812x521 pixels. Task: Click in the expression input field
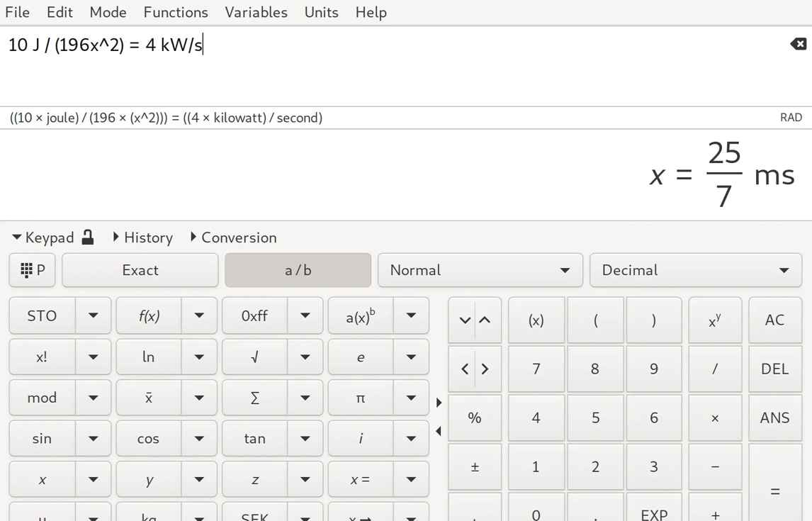coord(397,64)
